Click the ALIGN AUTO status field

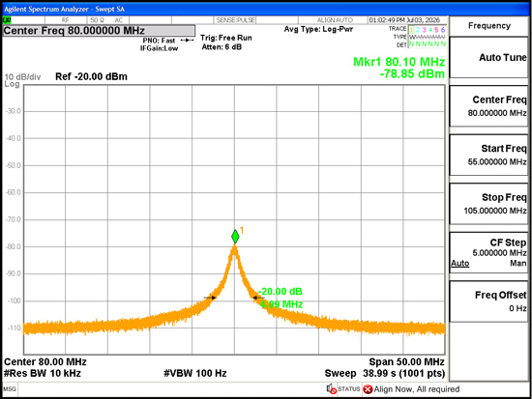tap(335, 20)
